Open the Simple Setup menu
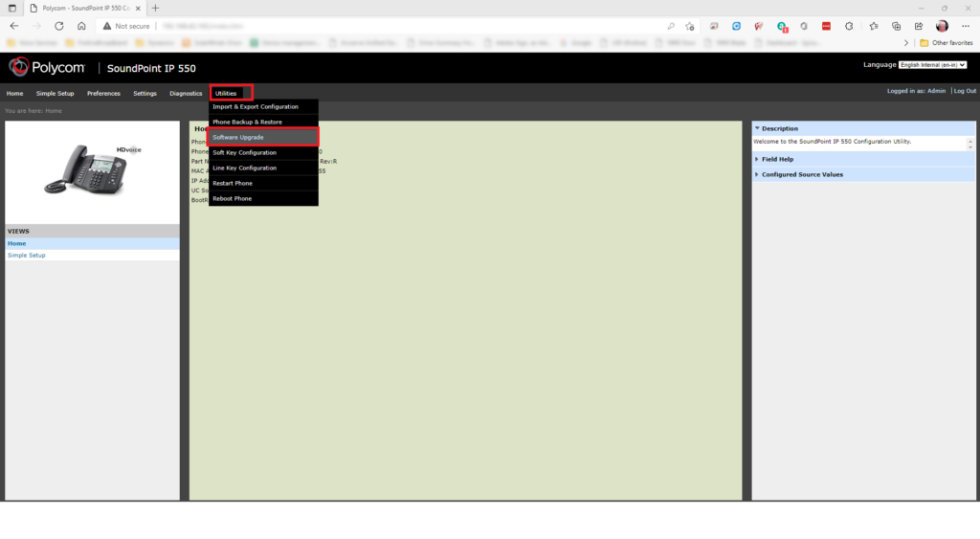 coord(55,93)
